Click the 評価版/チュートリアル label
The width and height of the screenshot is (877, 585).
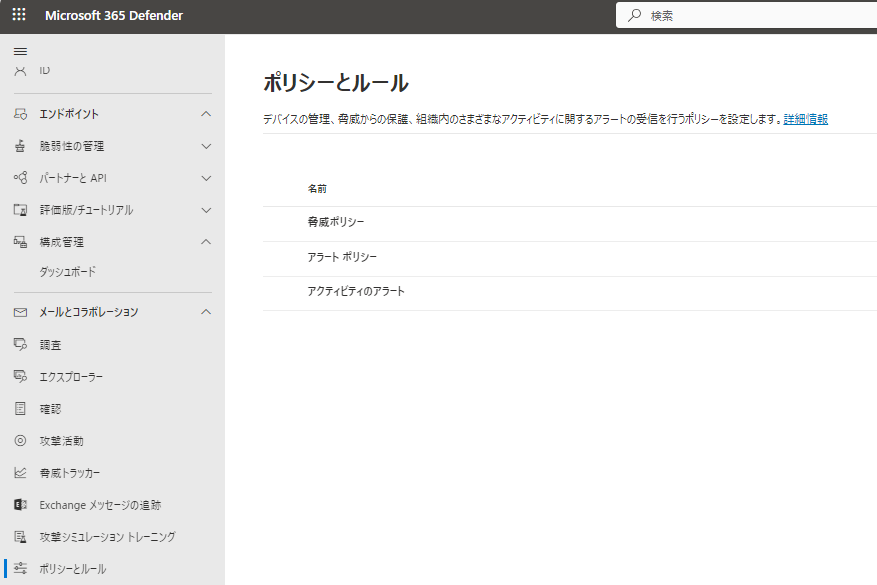(86, 210)
